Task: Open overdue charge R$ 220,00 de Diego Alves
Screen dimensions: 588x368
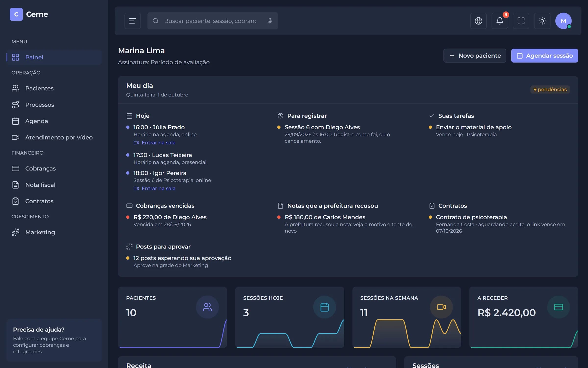Action: coord(170,217)
